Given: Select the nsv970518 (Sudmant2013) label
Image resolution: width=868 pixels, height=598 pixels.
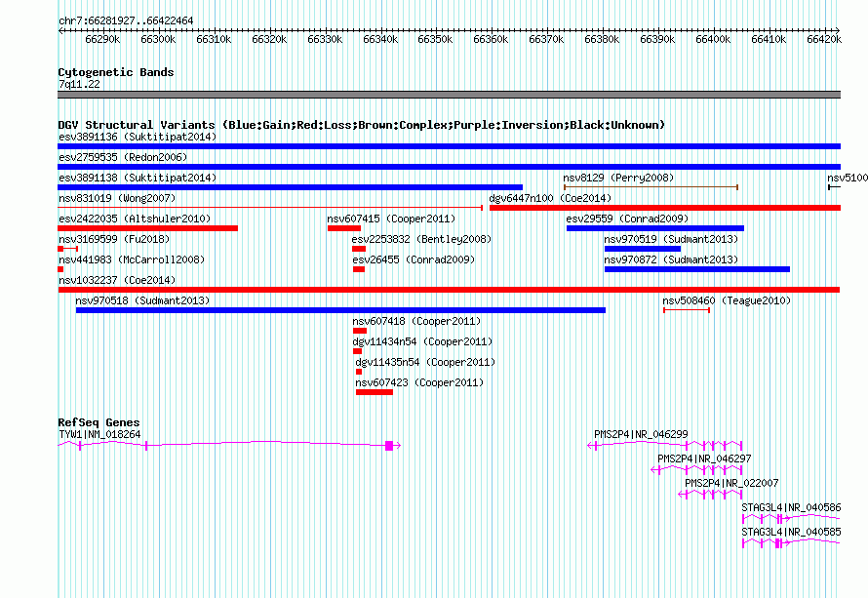Looking at the screenshot, I should [x=142, y=300].
